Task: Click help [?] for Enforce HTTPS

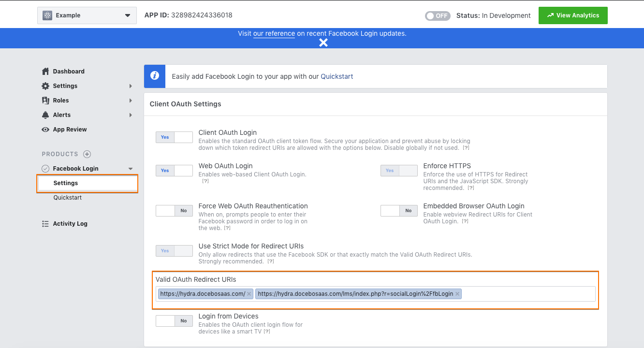Action: [471, 188]
